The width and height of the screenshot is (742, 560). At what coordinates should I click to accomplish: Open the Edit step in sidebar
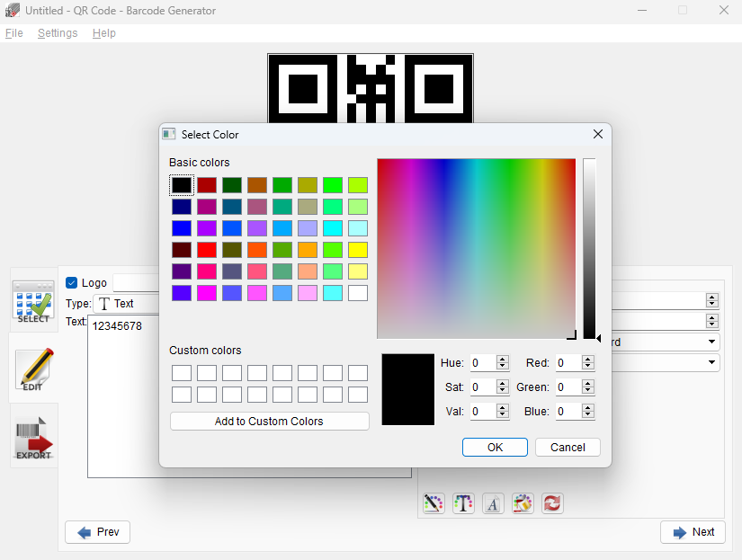pyautogui.click(x=33, y=369)
